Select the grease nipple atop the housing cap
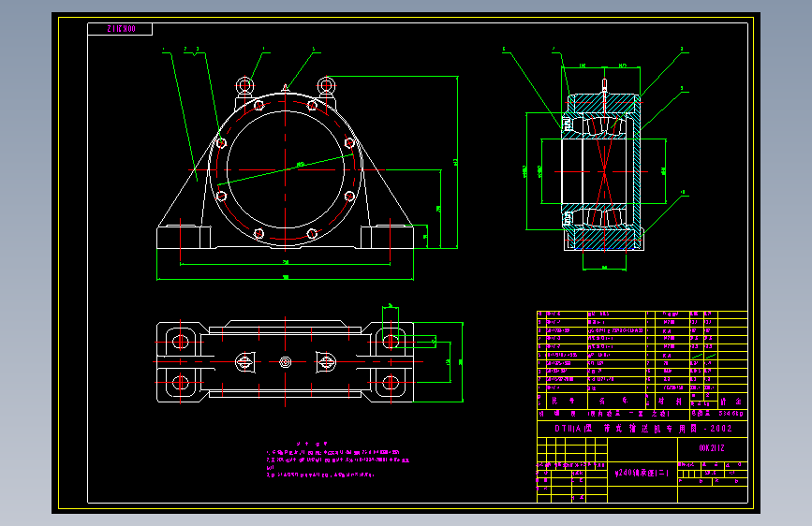Image resolution: width=812 pixels, height=526 pixels. pos(285,89)
